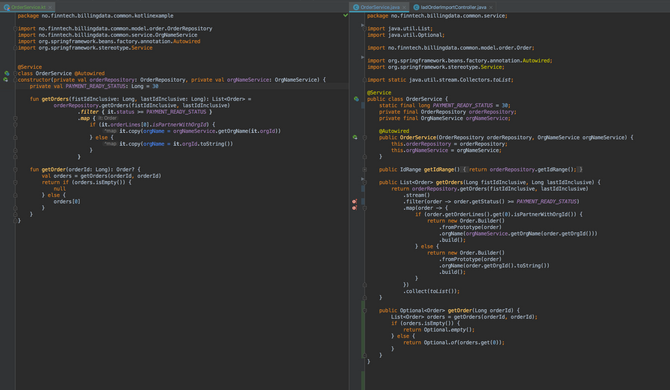Click the Java package no.finntech.billingdata.common.service line
Viewport: 670px width, 390px height.
click(437, 16)
